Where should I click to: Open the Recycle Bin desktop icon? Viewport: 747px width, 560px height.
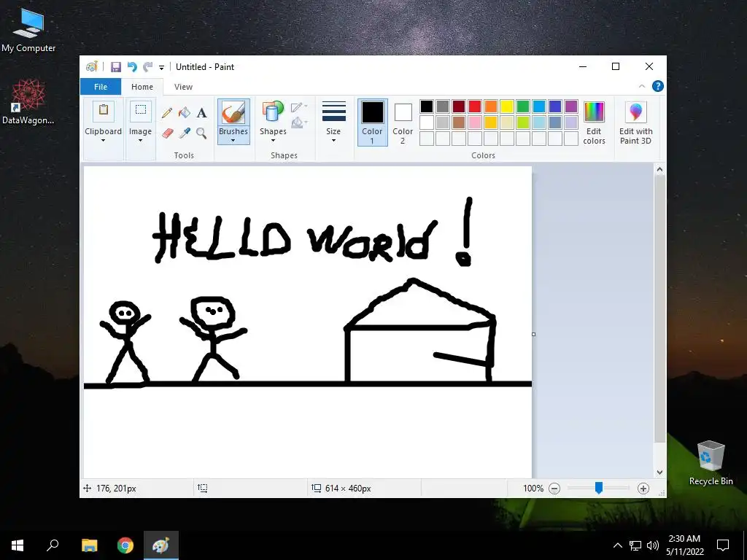(x=711, y=462)
